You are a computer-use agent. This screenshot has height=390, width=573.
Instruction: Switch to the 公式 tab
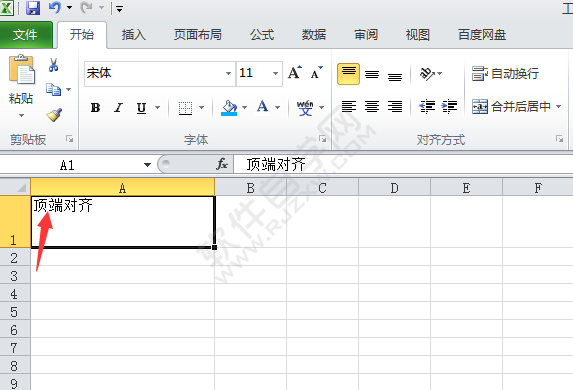tap(262, 35)
